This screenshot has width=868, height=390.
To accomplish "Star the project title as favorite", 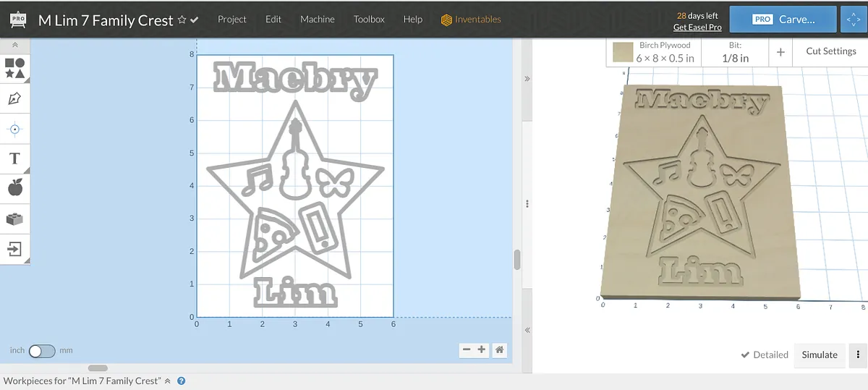I will 182,20.
